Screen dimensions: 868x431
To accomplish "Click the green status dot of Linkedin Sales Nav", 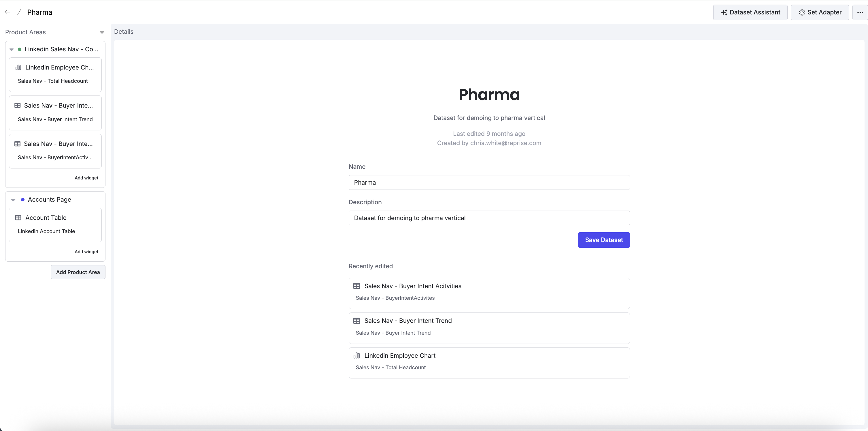I will (x=20, y=49).
